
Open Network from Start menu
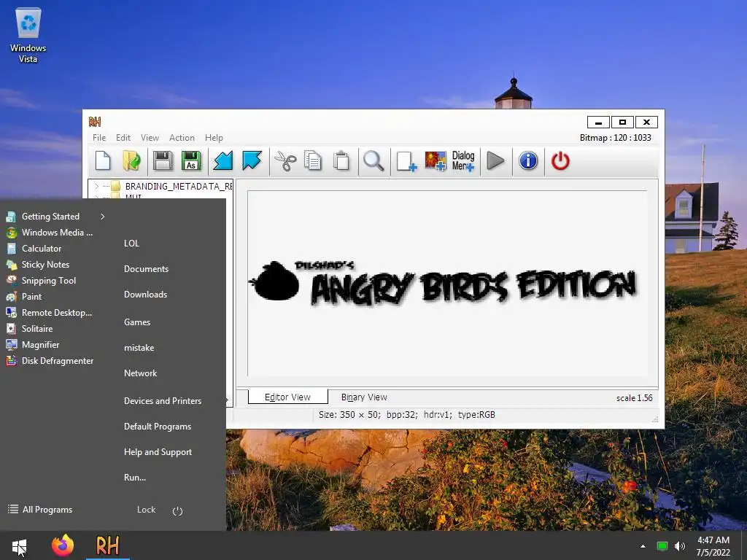pos(140,373)
